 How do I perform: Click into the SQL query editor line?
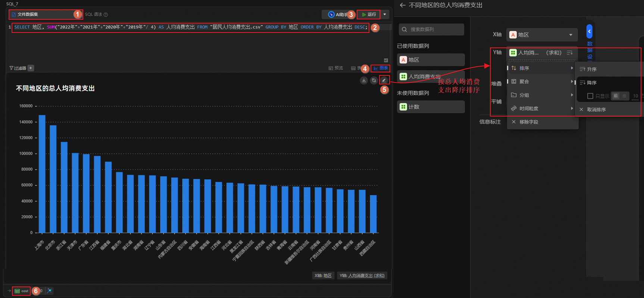190,27
